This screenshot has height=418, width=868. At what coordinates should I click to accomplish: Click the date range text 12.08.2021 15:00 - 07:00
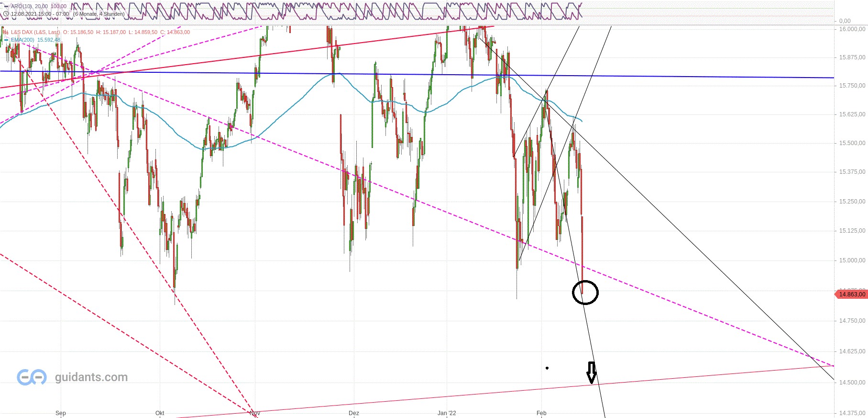pyautogui.click(x=40, y=14)
